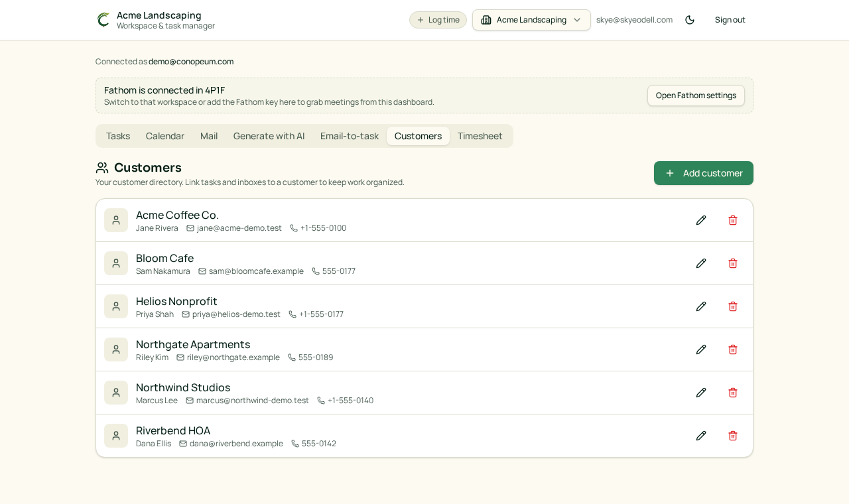The width and height of the screenshot is (849, 504).
Task: Edit the Northwind Studios entry
Action: [701, 393]
